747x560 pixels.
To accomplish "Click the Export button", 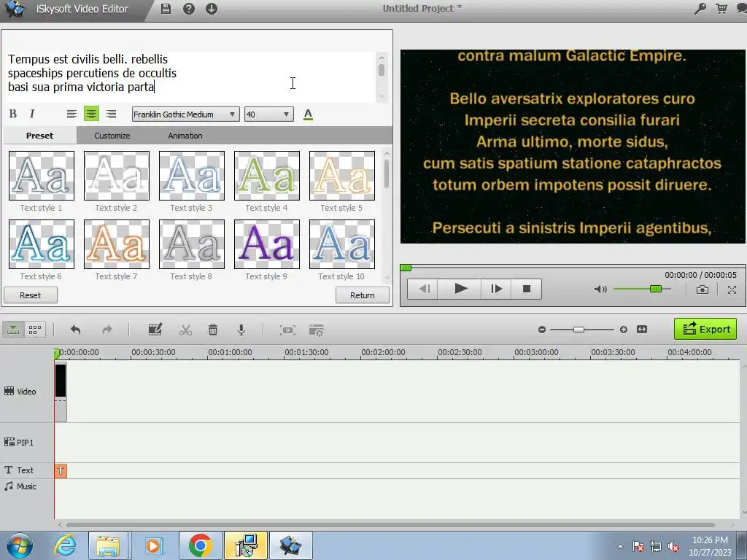I will click(705, 329).
